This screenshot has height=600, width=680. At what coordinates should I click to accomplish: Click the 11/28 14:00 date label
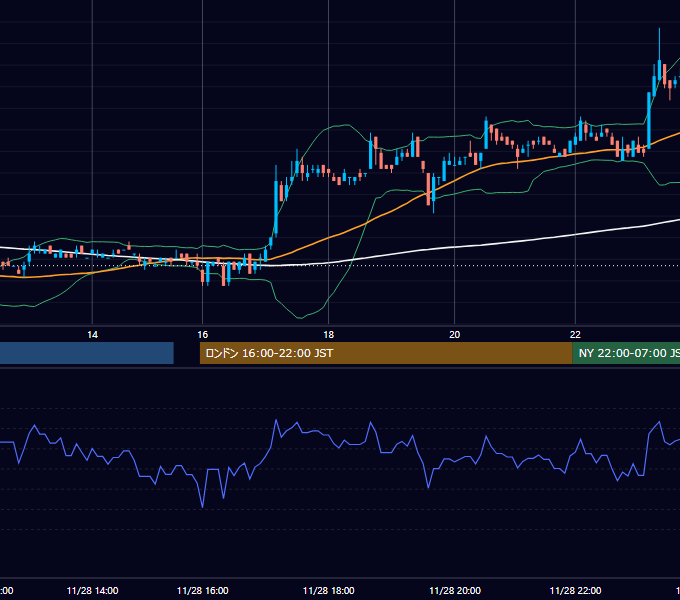click(x=92, y=590)
